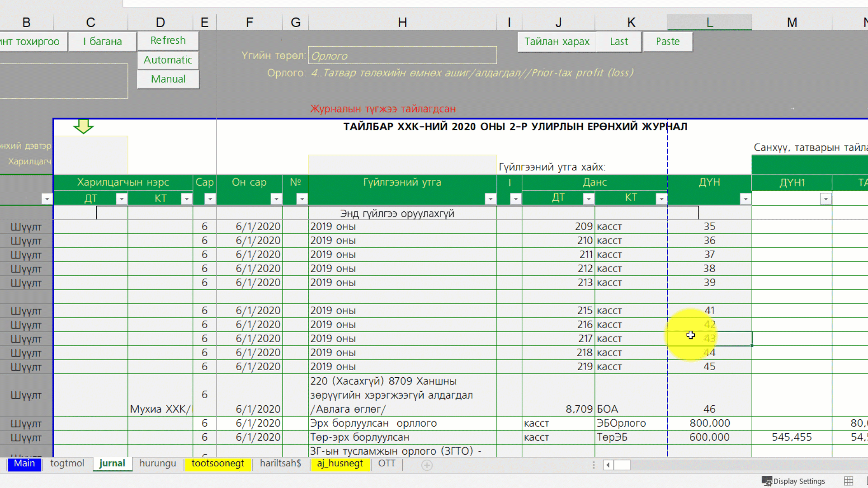Switch to the tootsoonegt sheet tab

coord(217,464)
